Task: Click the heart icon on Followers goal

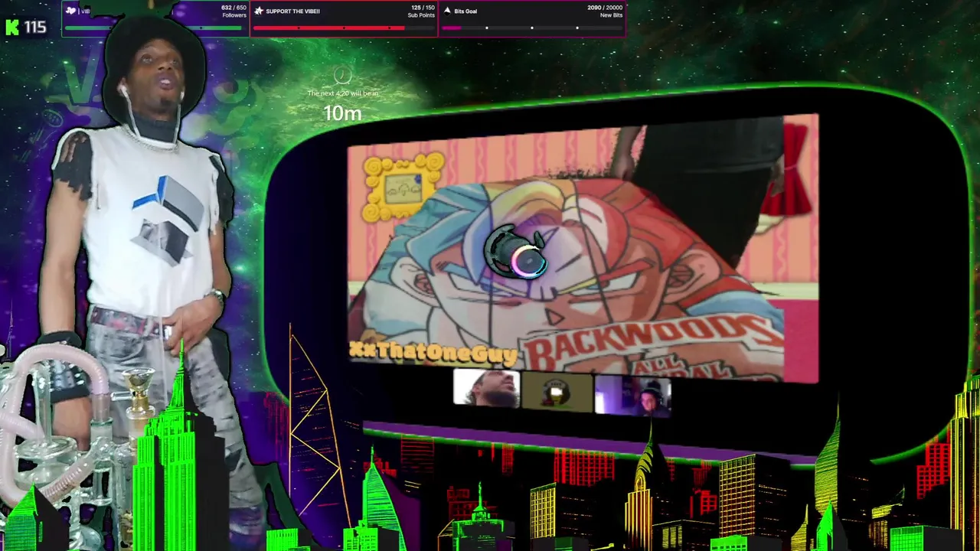Action: 72,11
